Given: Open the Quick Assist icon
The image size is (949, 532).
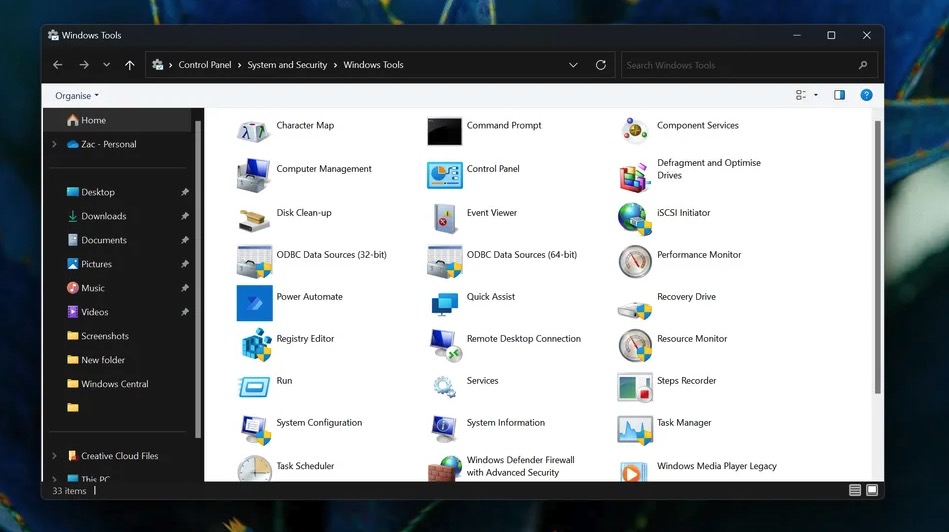Looking at the screenshot, I should click(x=445, y=304).
